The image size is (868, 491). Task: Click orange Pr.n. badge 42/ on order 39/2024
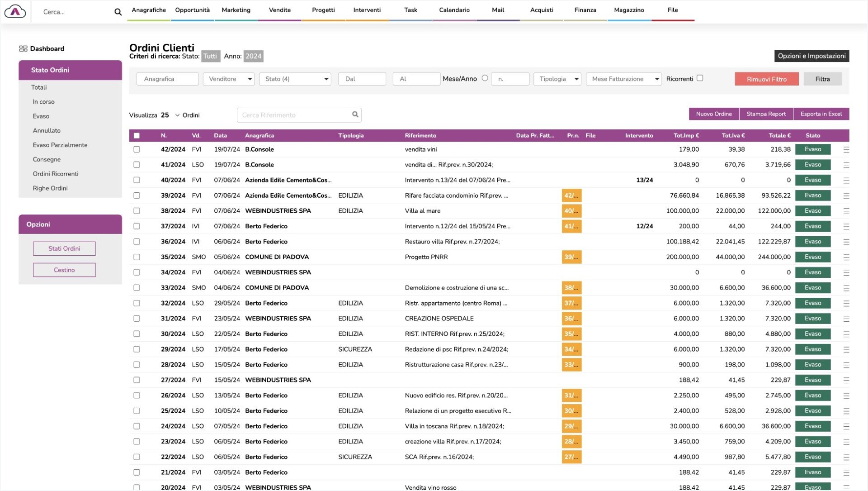tap(571, 195)
